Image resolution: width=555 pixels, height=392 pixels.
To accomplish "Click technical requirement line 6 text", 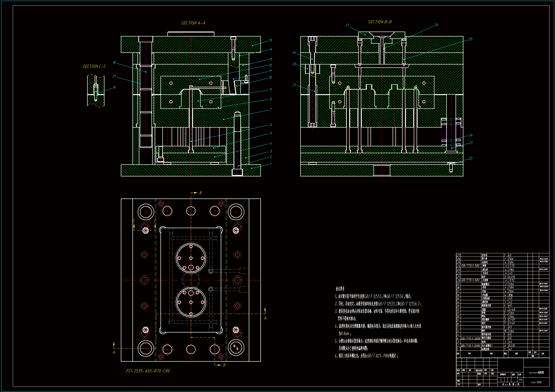I will [x=366, y=356].
